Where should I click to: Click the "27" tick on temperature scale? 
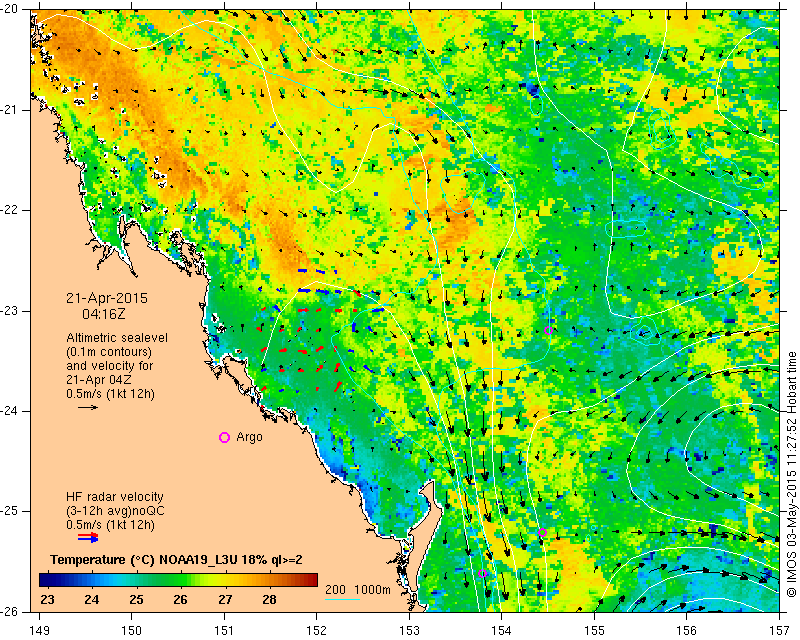[x=225, y=599]
